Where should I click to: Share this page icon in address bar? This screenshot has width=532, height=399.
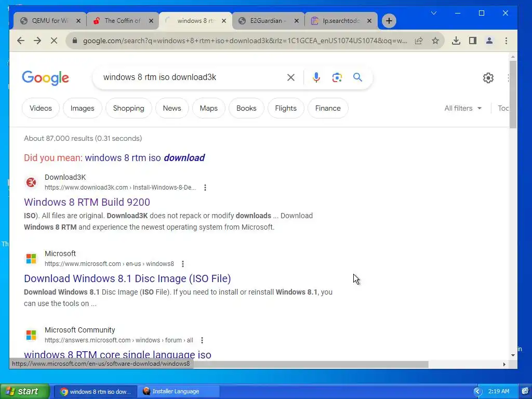(419, 41)
